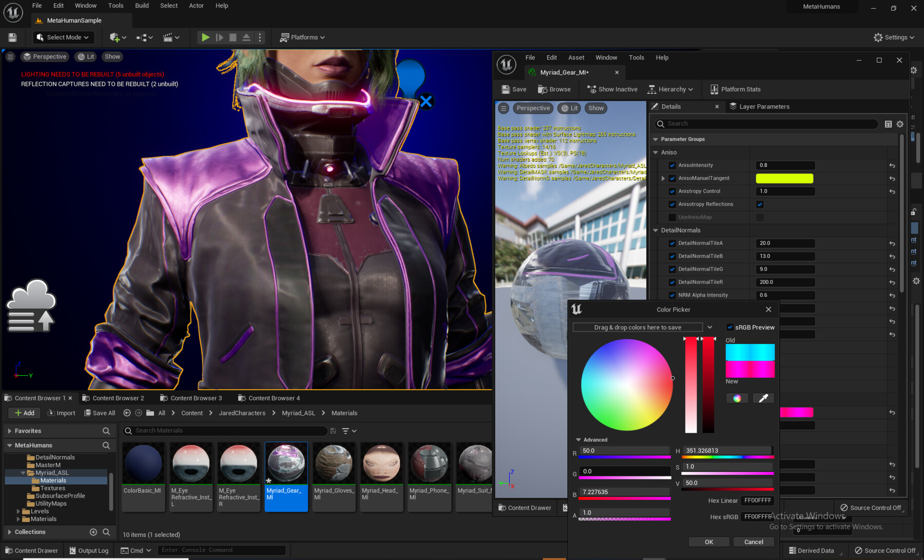Collapse the DetailNormals parameter group

[x=656, y=230]
